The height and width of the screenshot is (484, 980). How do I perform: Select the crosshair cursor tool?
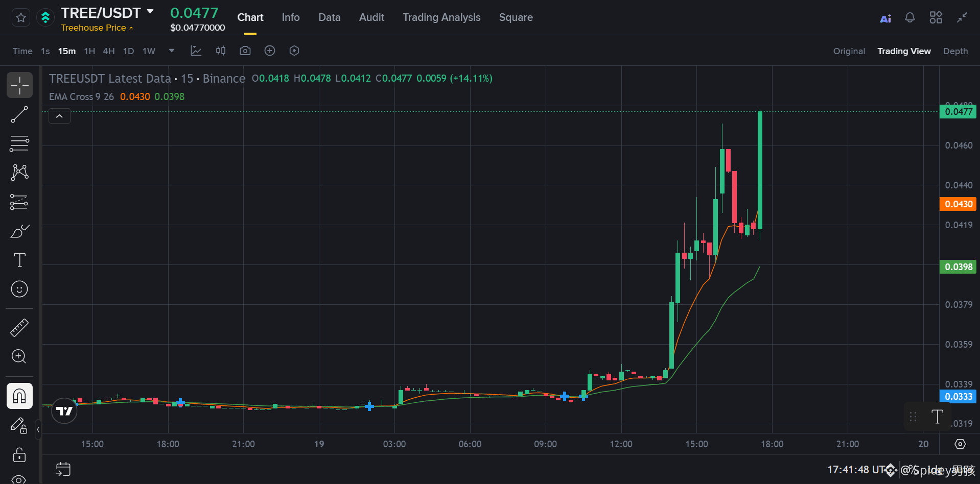pyautogui.click(x=19, y=85)
